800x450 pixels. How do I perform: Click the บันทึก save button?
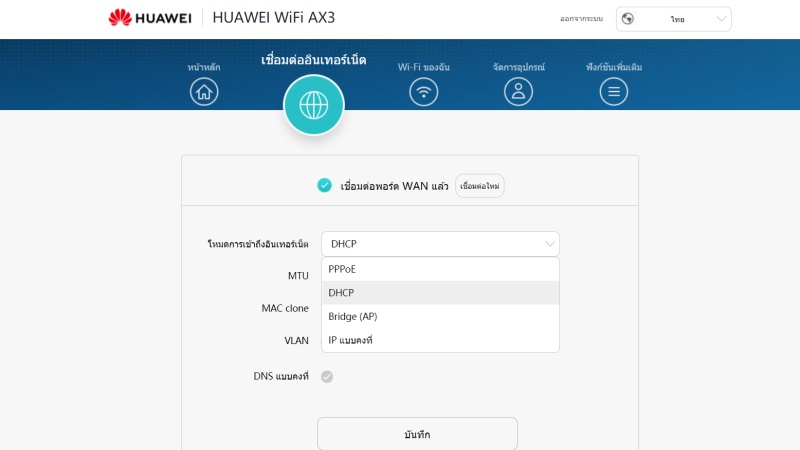[x=417, y=434]
